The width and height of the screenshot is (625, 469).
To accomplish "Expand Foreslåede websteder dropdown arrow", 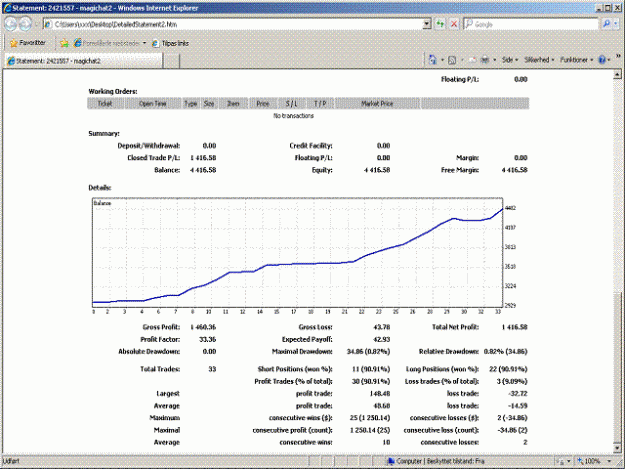I will (144, 43).
